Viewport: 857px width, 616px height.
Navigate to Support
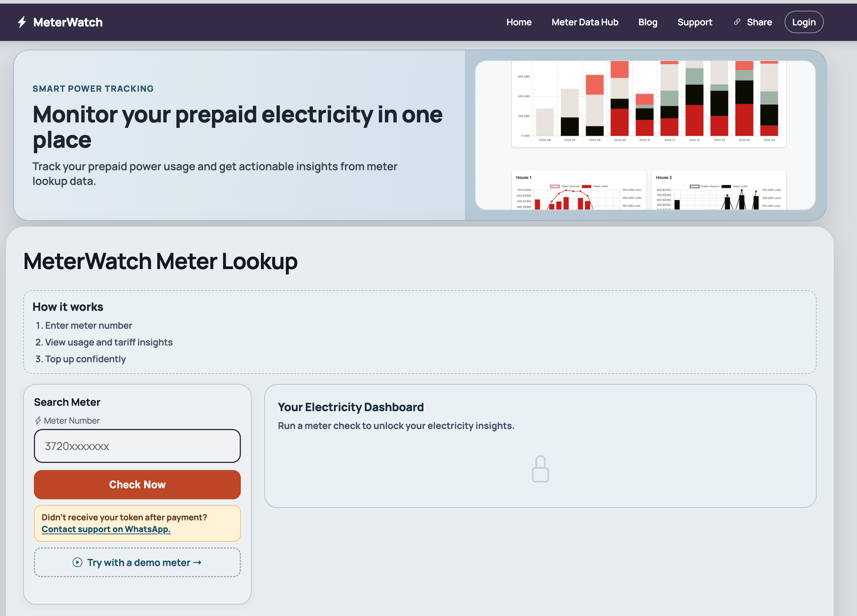pos(695,22)
